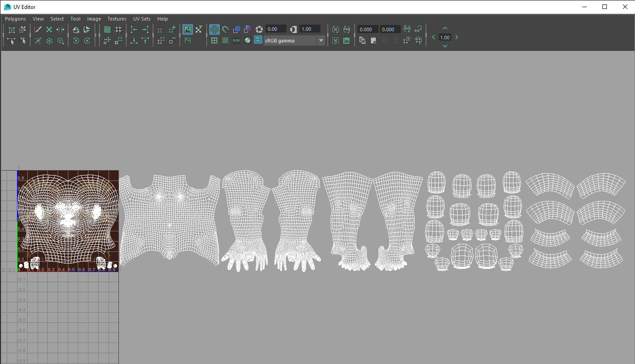635x364 pixels.
Task: Open the Textures menu
Action: 117,19
